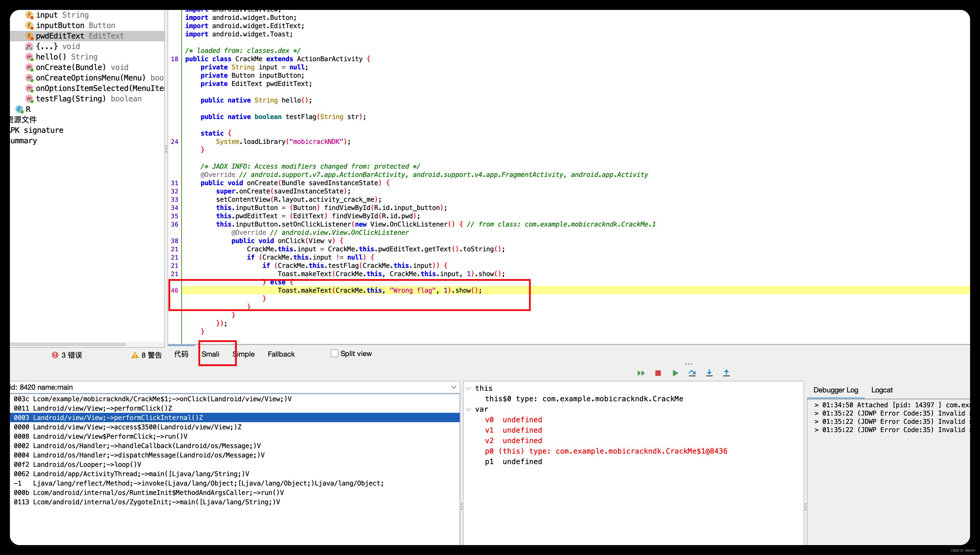
Task: Click the Step Into down-arrow icon
Action: click(x=709, y=373)
